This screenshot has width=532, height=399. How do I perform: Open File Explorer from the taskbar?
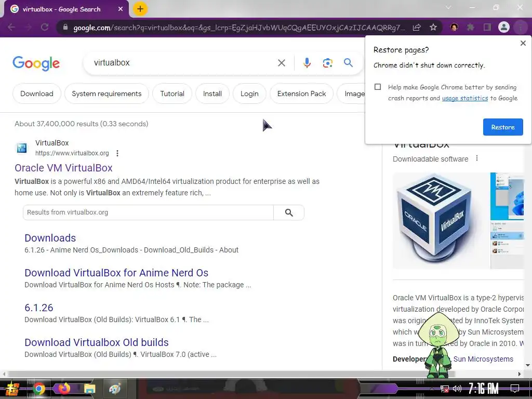point(89,389)
